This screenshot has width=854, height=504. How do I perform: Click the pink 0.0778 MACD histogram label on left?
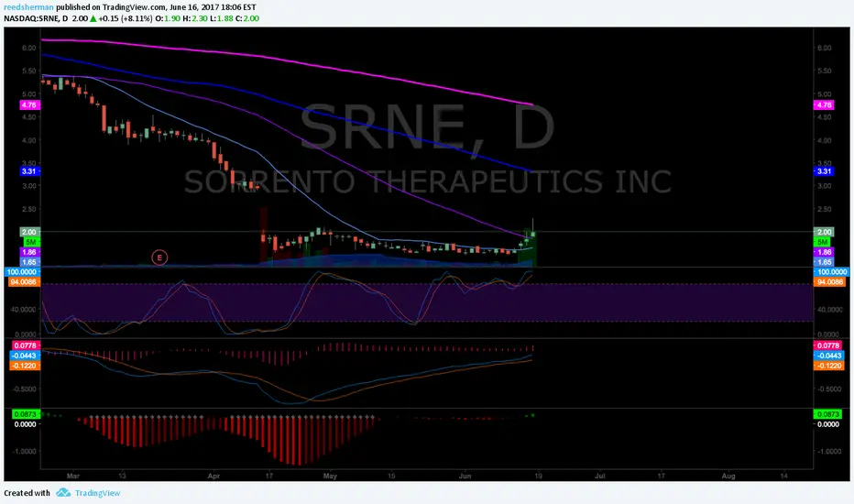[x=25, y=345]
